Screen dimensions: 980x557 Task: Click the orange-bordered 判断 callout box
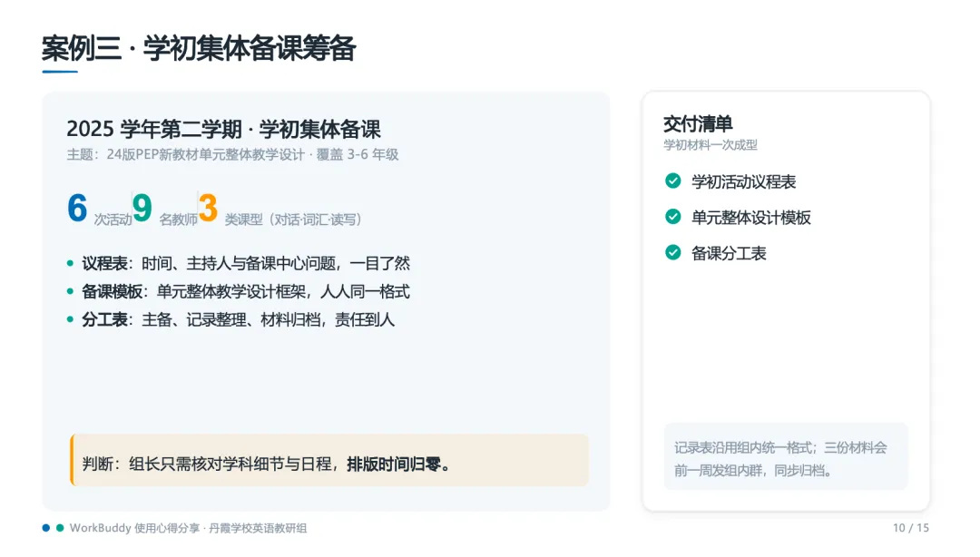click(x=329, y=460)
